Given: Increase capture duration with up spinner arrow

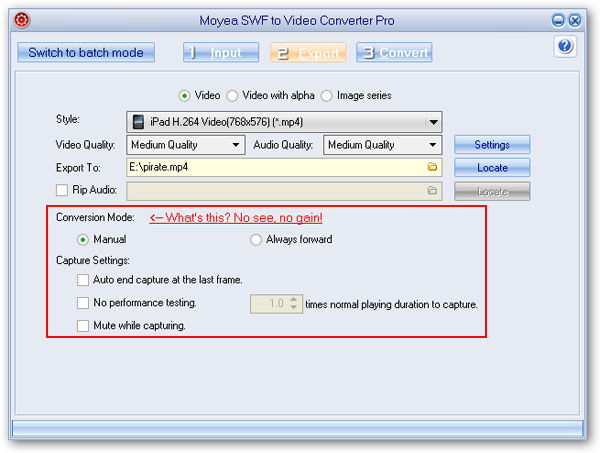Looking at the screenshot, I should (x=293, y=300).
